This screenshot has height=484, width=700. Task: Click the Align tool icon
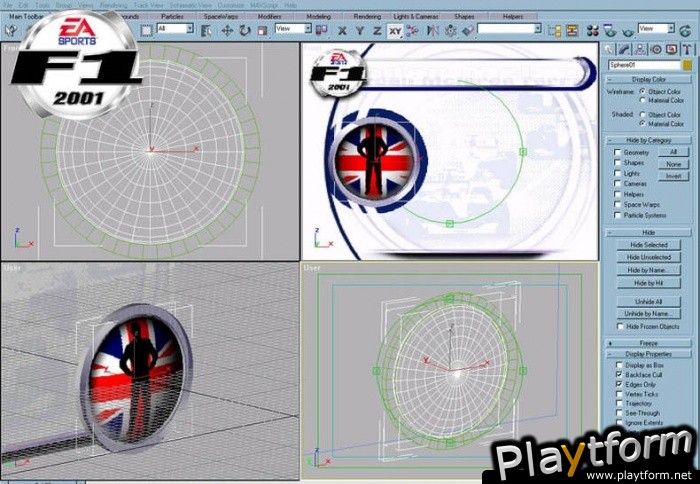(468, 30)
